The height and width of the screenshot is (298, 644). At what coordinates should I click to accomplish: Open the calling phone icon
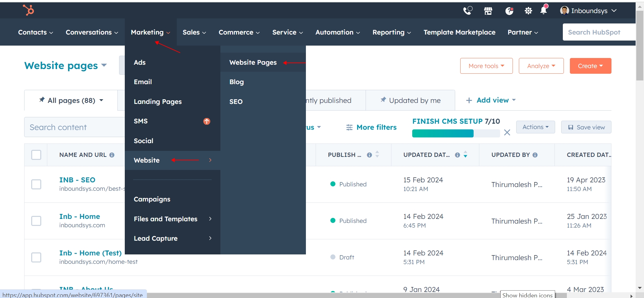pos(468,11)
